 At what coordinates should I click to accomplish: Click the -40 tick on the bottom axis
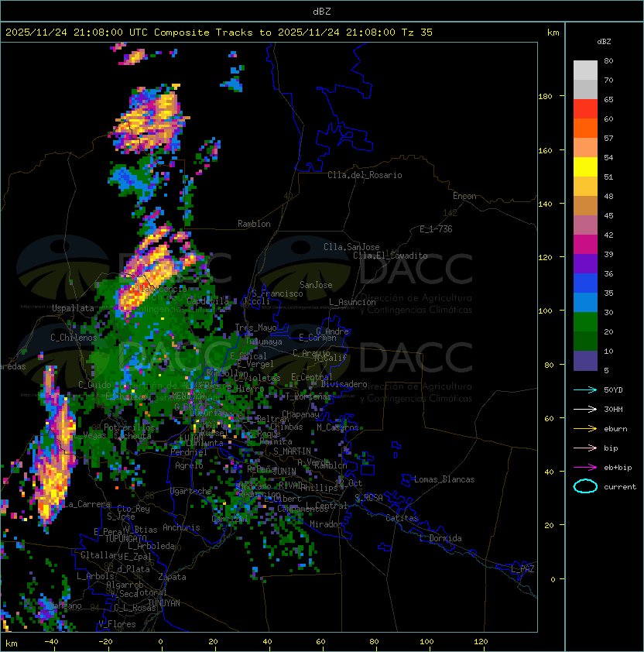pos(51,642)
